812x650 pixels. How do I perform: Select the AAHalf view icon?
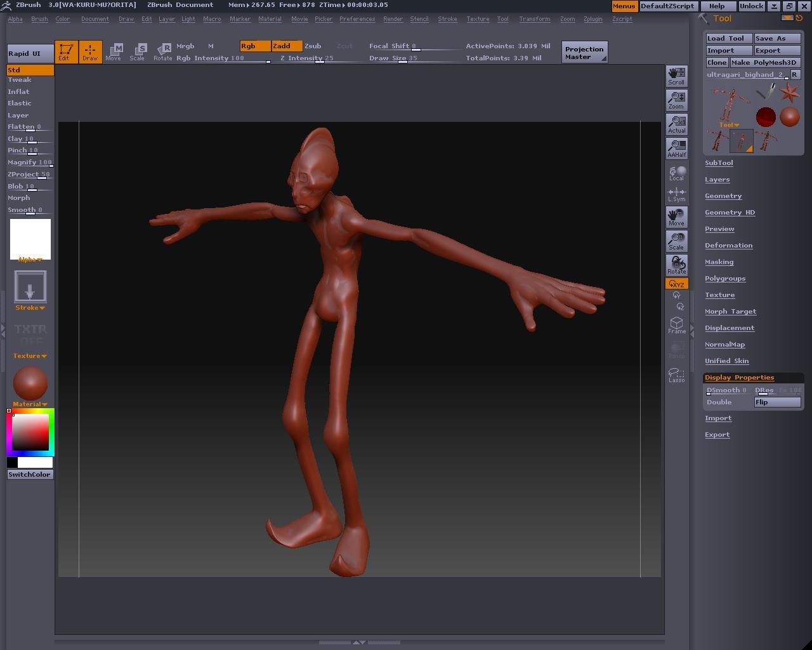[x=676, y=148]
